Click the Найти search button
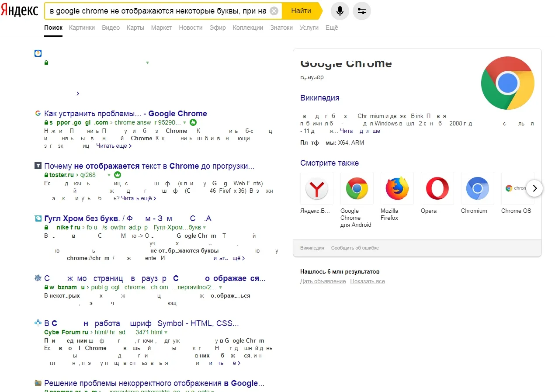555x392 pixels. [x=301, y=11]
